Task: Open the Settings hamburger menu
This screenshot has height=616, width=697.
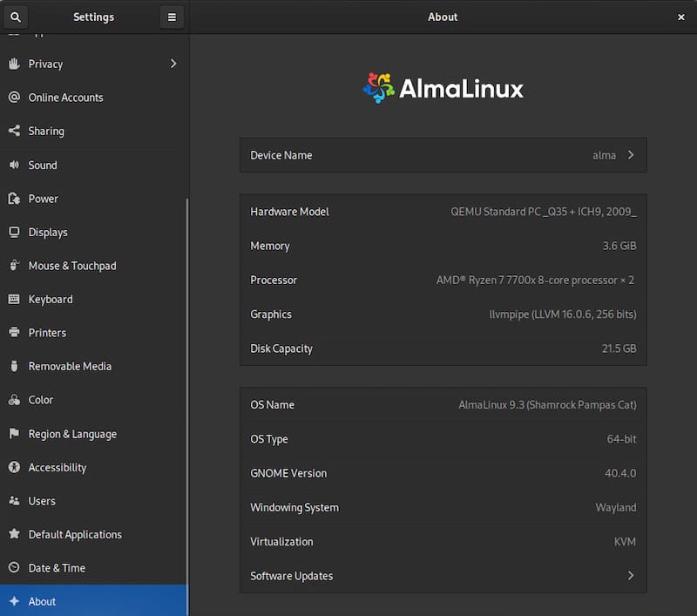Action: (172, 17)
